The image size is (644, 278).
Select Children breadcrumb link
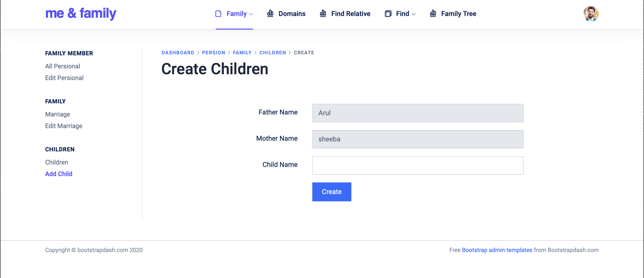[x=272, y=53]
